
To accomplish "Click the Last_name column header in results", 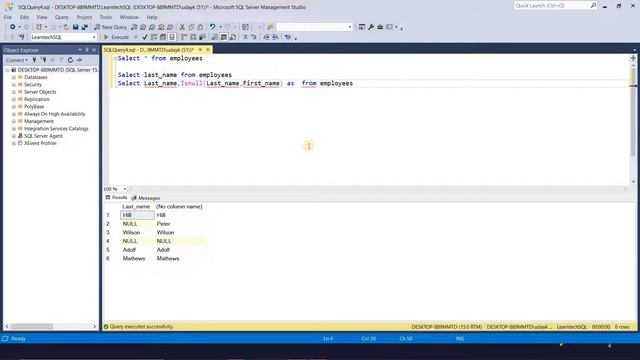I will 136,207.
